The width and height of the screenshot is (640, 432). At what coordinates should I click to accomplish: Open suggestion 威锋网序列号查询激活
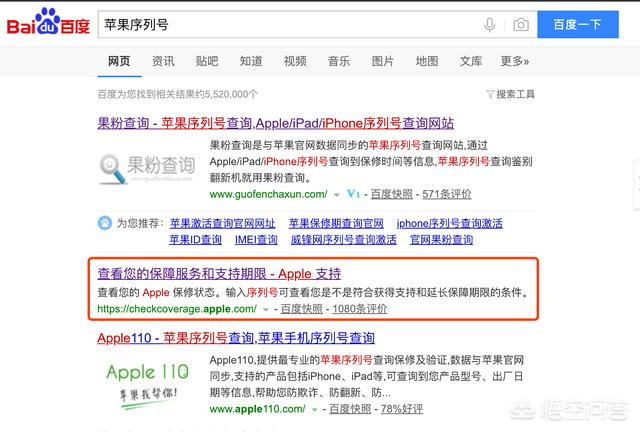point(343,240)
